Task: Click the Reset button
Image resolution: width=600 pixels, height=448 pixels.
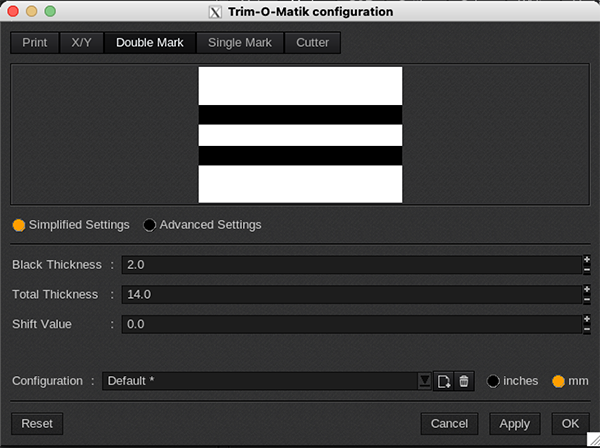Action: pos(37,424)
